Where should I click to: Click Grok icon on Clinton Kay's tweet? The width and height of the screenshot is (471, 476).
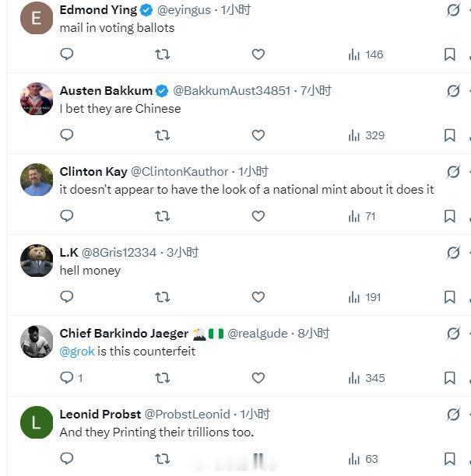(x=453, y=172)
